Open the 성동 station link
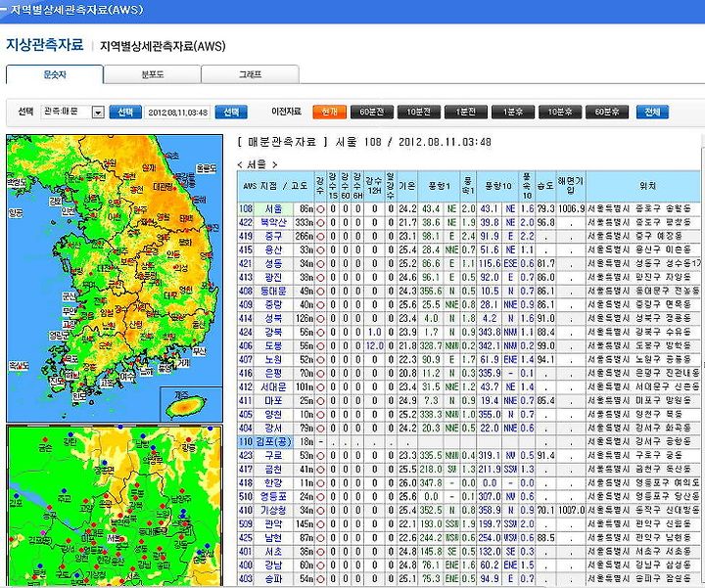The height and width of the screenshot is (588, 705). coord(273,264)
